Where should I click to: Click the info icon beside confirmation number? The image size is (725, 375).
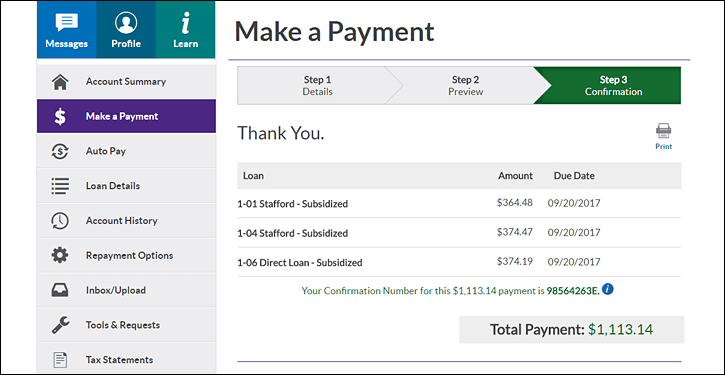608,289
